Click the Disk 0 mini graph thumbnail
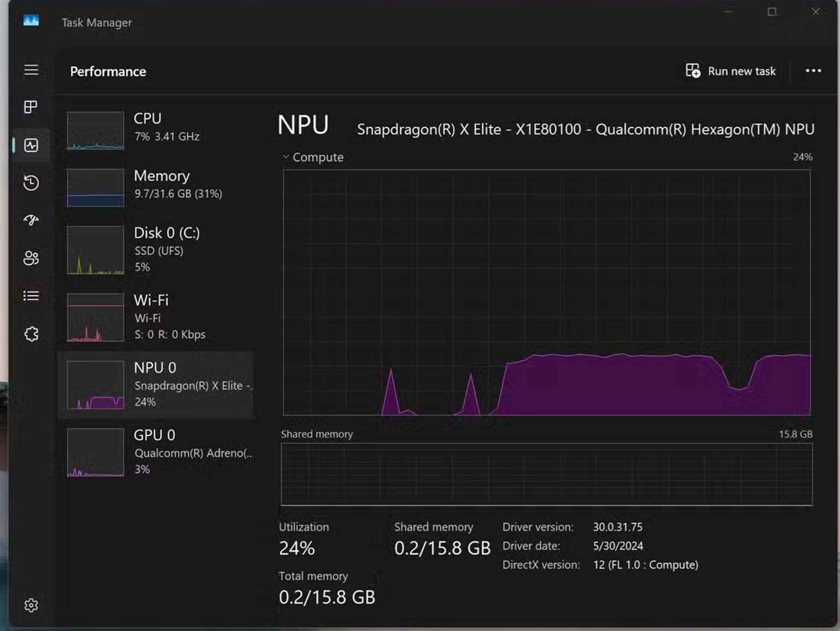Image resolution: width=840 pixels, height=631 pixels. [95, 250]
